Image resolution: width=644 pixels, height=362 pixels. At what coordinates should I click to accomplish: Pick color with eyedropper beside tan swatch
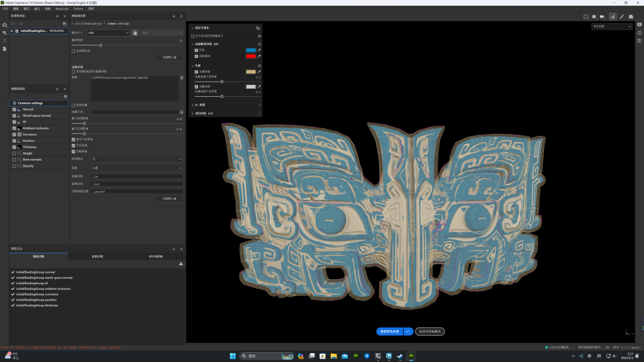[258, 72]
